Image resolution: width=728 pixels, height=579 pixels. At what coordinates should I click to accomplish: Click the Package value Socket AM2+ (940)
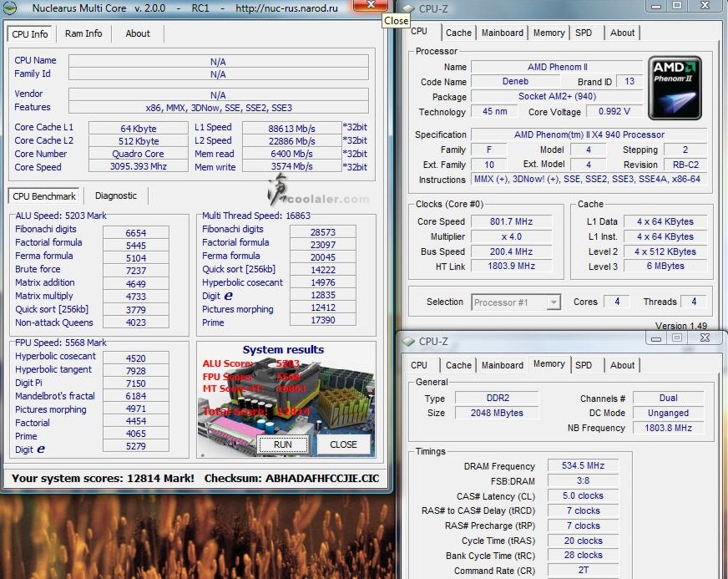pyautogui.click(x=557, y=96)
